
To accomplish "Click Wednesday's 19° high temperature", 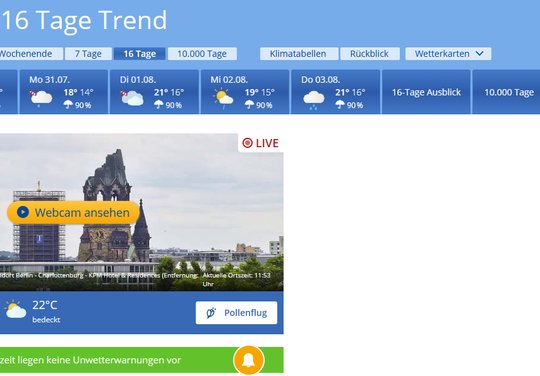I will click(251, 92).
